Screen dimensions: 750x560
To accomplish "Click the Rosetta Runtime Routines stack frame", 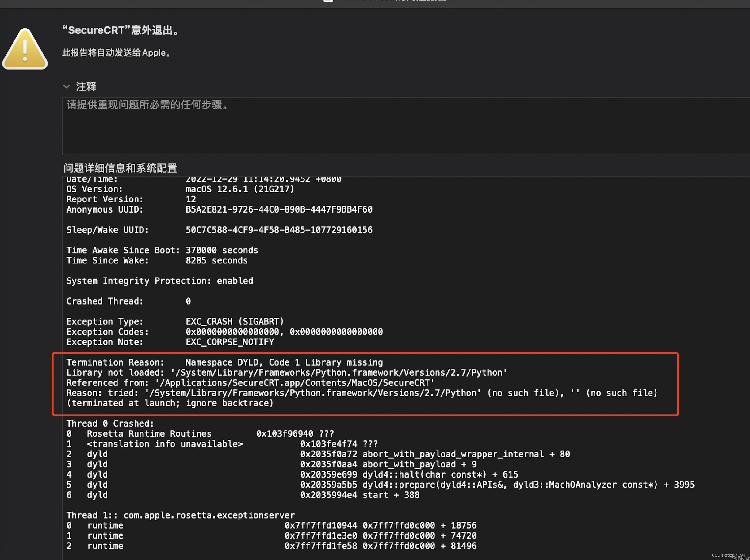I will [200, 434].
